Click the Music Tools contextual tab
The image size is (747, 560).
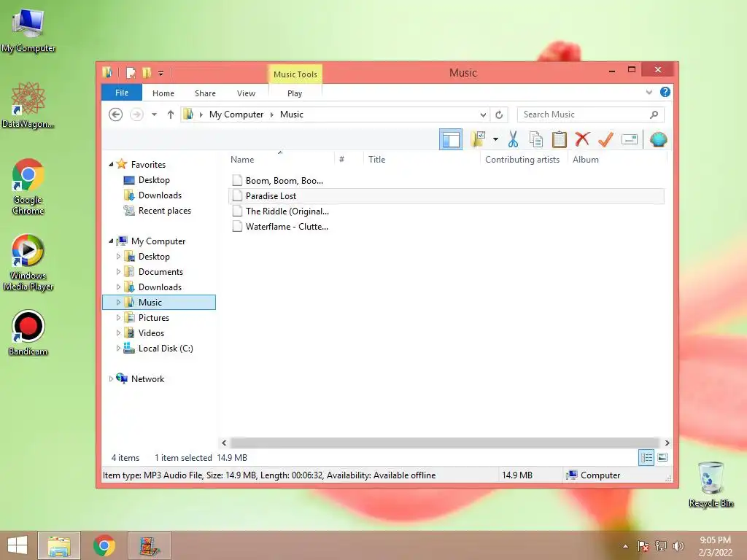(295, 74)
